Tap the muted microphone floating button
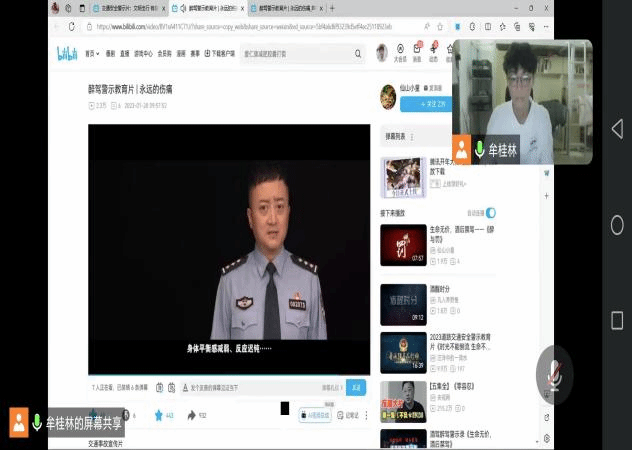632x450 pixels. click(581, 376)
